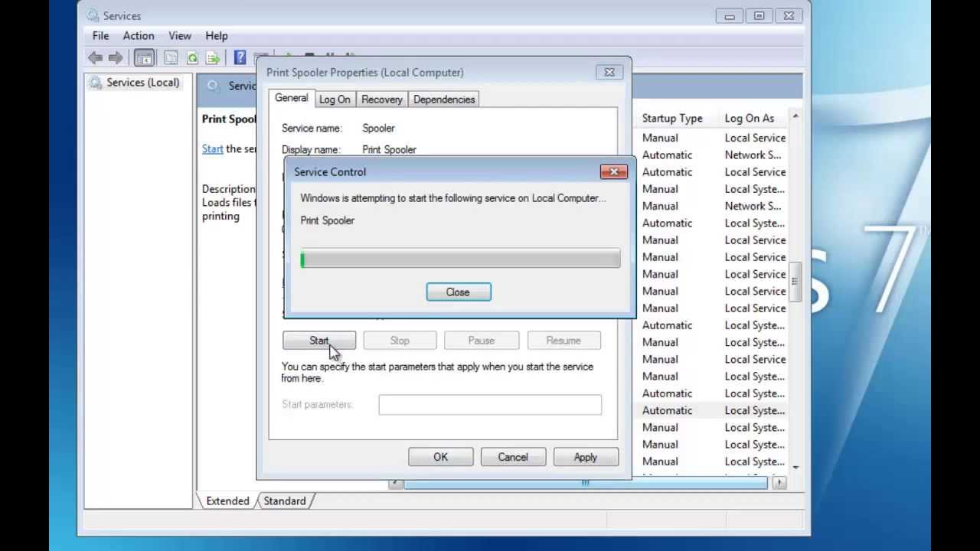Open Help via blue question mark icon

click(240, 57)
